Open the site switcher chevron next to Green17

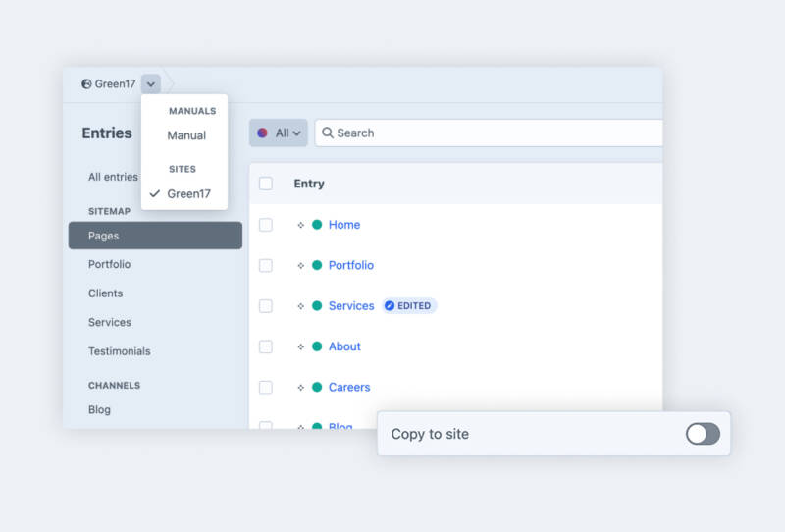[150, 84]
